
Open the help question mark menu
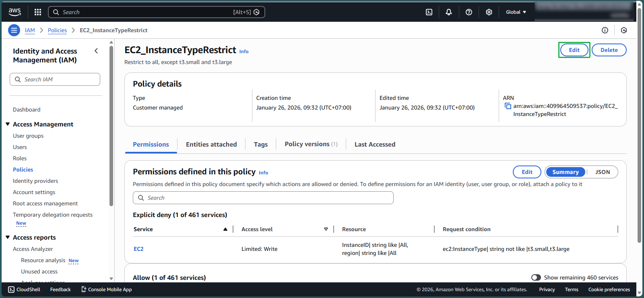(469, 12)
